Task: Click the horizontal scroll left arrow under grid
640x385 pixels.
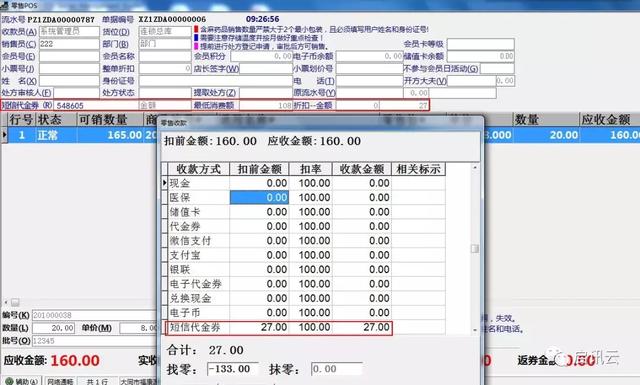Action: (6, 303)
